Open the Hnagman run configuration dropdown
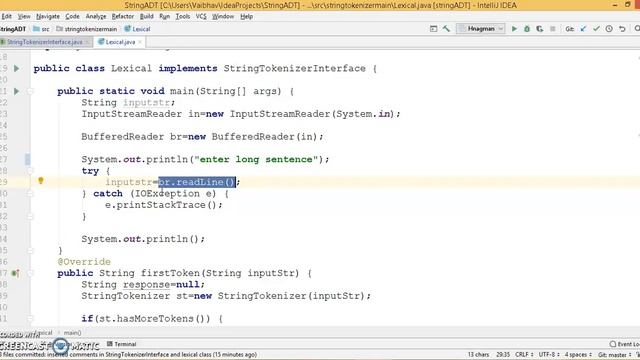640x360 pixels. click(x=480, y=29)
